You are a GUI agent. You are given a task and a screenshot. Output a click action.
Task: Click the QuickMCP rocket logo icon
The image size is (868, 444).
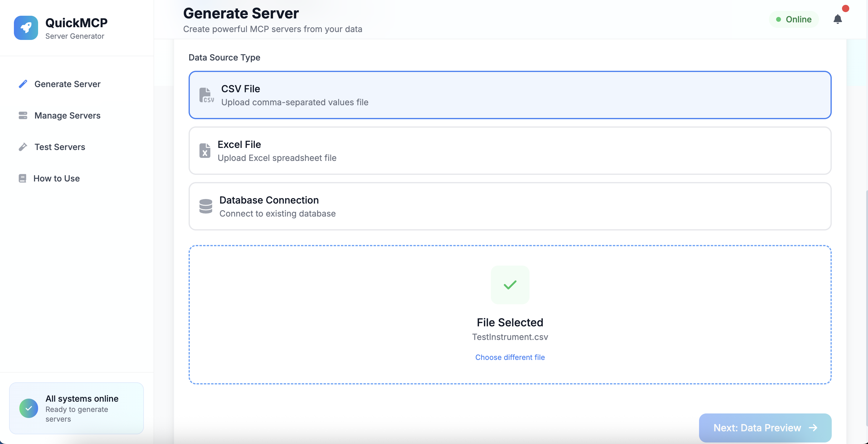[x=26, y=28]
